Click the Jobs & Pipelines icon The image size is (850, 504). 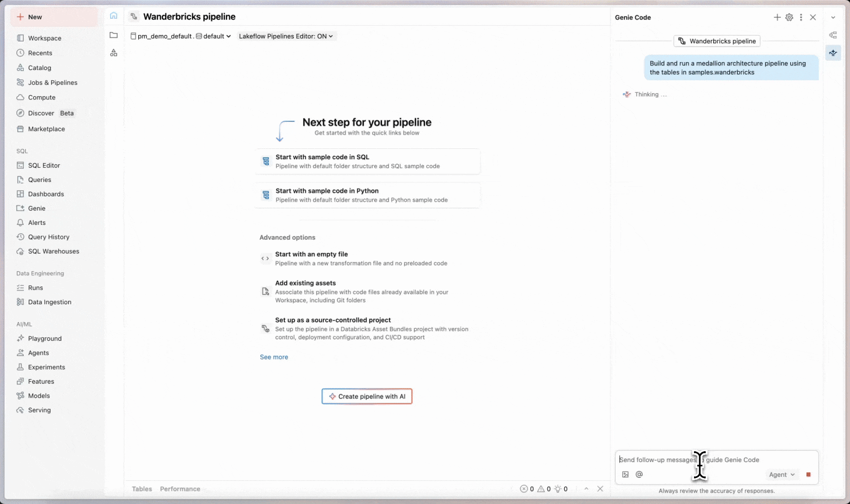click(20, 83)
